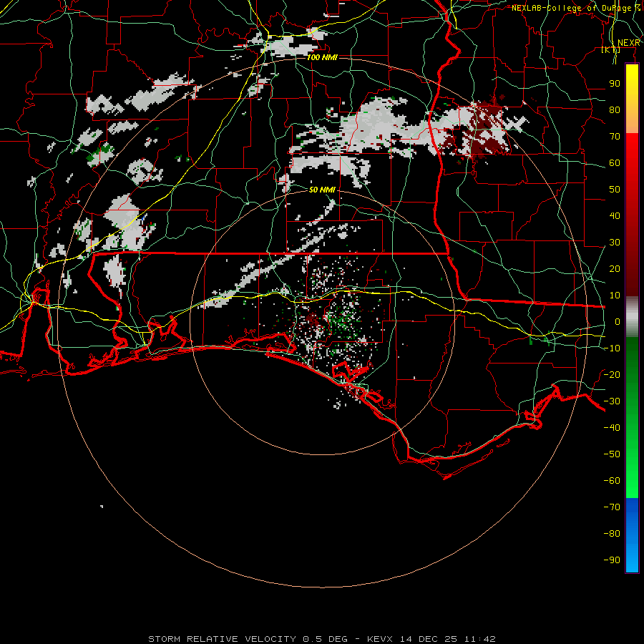This screenshot has width=644, height=644.
Task: Select the 10 value on velocity scale
Action: pos(615,296)
